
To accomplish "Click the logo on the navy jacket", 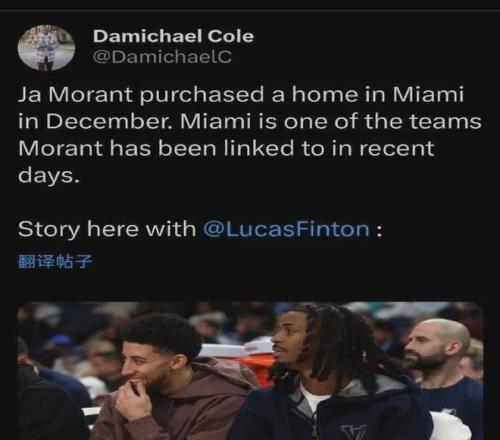I will (x=353, y=432).
